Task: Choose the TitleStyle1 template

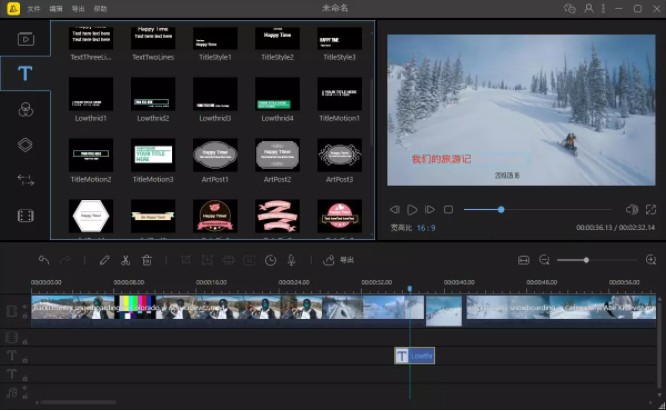Action: tap(215, 44)
